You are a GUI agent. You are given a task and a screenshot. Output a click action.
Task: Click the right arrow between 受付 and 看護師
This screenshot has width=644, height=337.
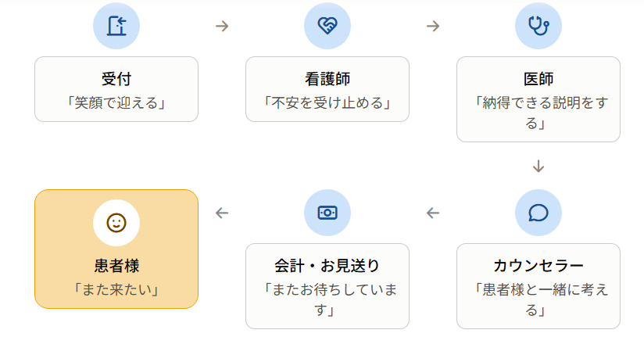pos(222,27)
